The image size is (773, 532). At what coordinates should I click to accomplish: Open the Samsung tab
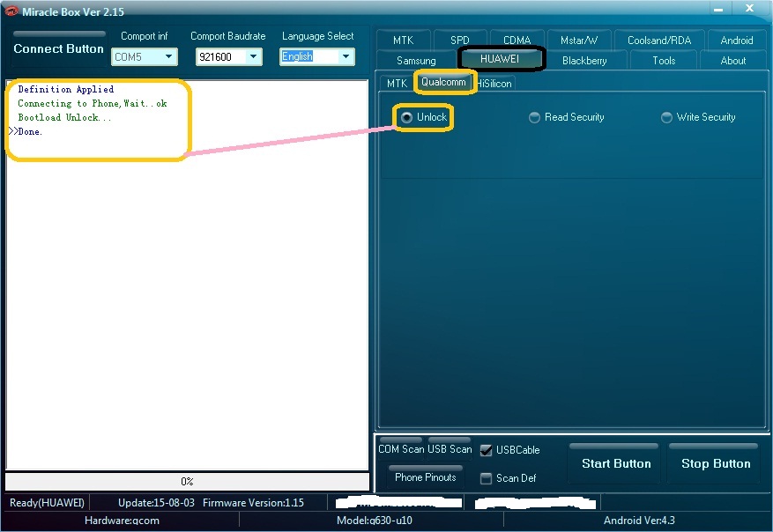(416, 61)
